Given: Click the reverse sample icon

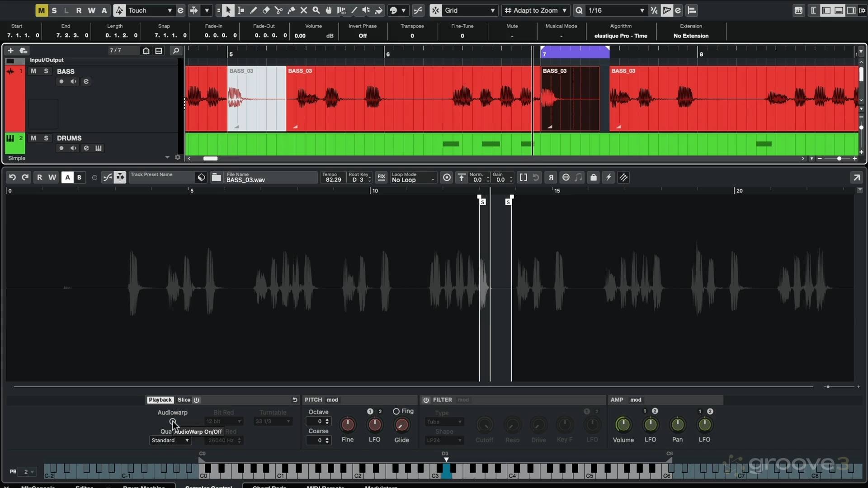Looking at the screenshot, I should 551,178.
